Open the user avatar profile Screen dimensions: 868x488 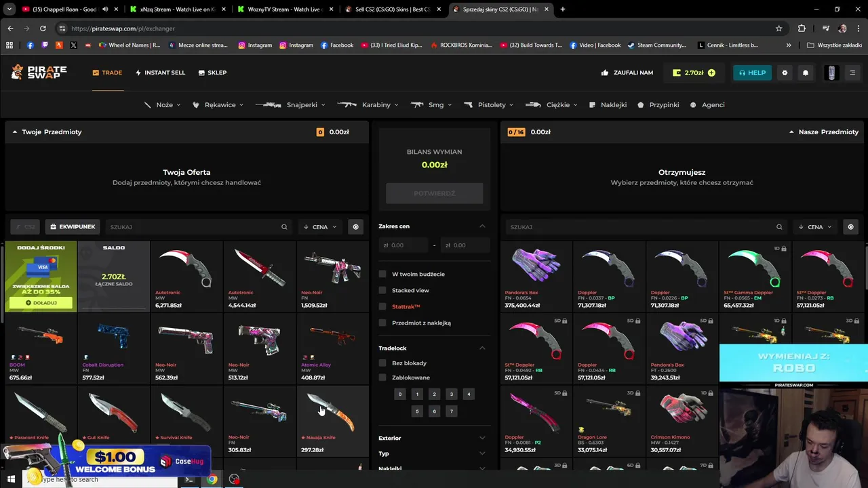tap(831, 73)
